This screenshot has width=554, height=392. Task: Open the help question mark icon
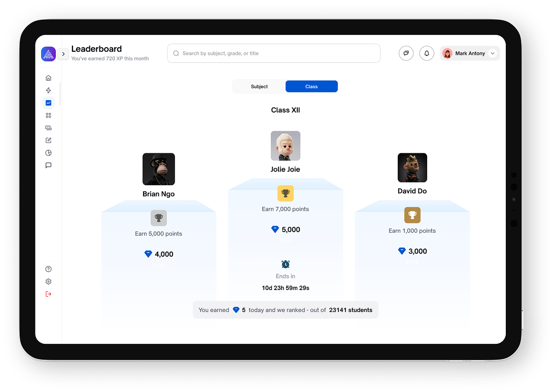(48, 269)
